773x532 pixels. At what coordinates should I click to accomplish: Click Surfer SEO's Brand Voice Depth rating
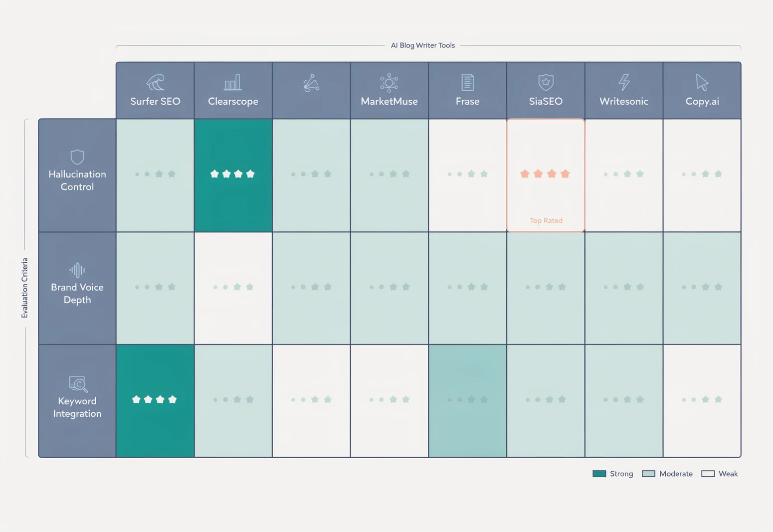tap(155, 287)
